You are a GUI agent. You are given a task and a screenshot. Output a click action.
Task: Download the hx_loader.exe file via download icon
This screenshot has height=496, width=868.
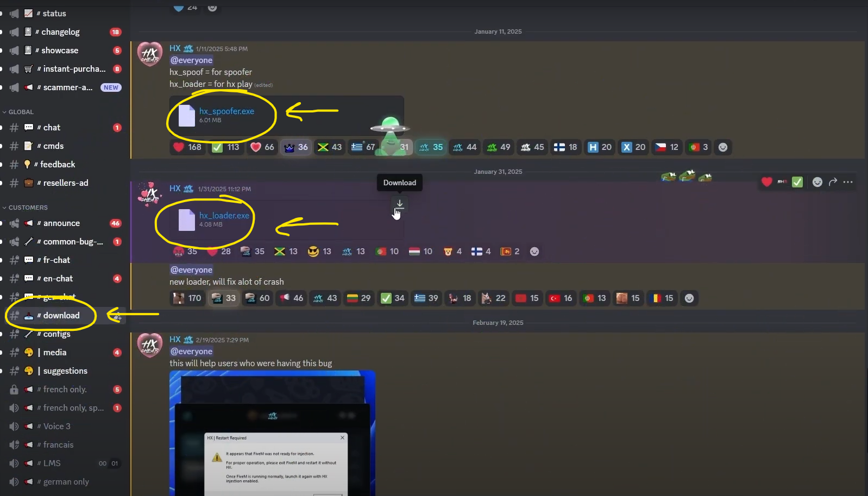point(399,204)
